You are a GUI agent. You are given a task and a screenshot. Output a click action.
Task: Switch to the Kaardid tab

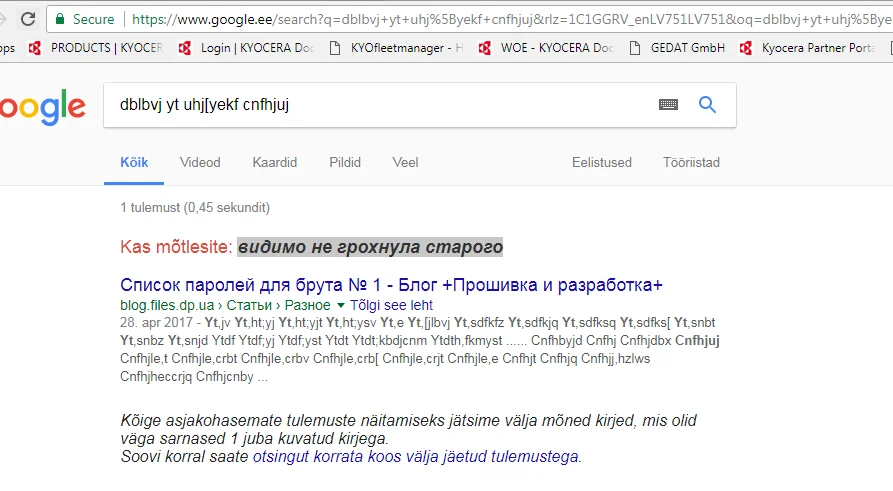coord(275,162)
